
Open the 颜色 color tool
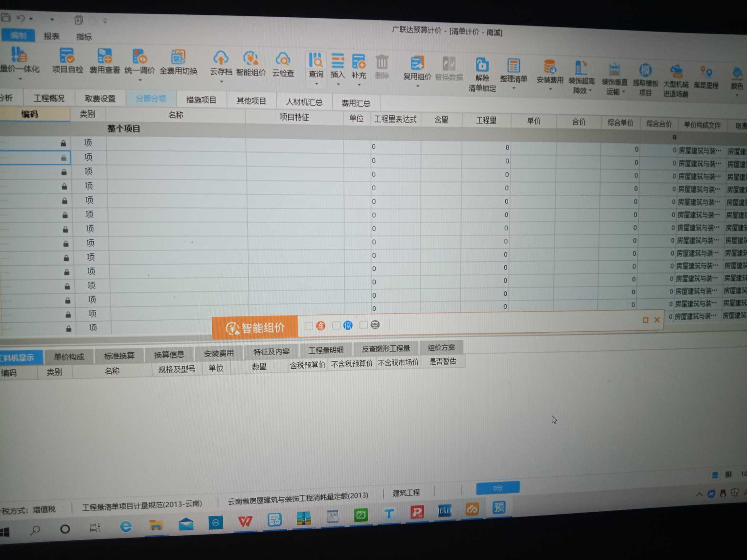(737, 78)
